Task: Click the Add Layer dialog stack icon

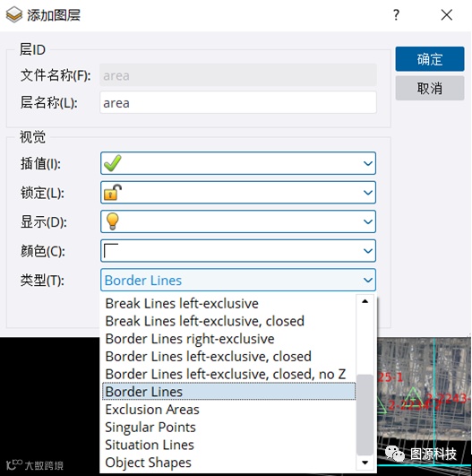Action: coord(14,15)
